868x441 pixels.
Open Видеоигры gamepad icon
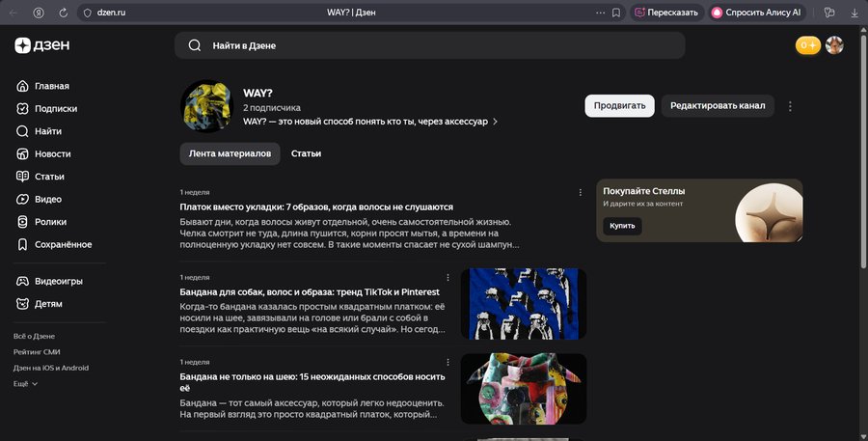point(22,281)
